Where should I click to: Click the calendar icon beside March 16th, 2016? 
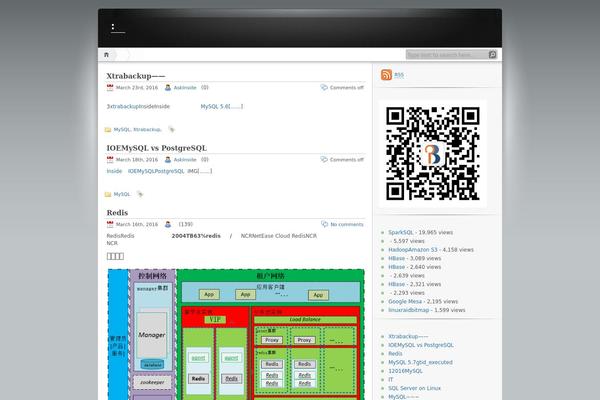[110, 224]
